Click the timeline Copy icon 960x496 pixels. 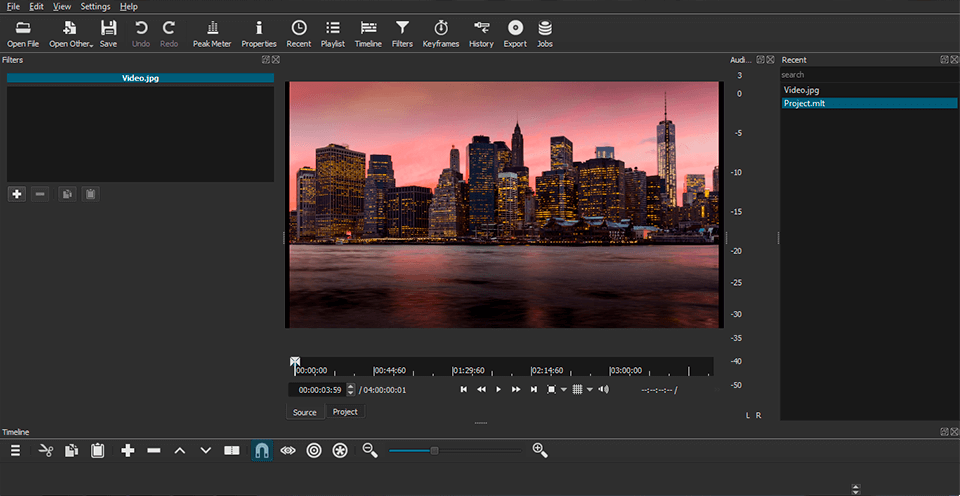(72, 451)
